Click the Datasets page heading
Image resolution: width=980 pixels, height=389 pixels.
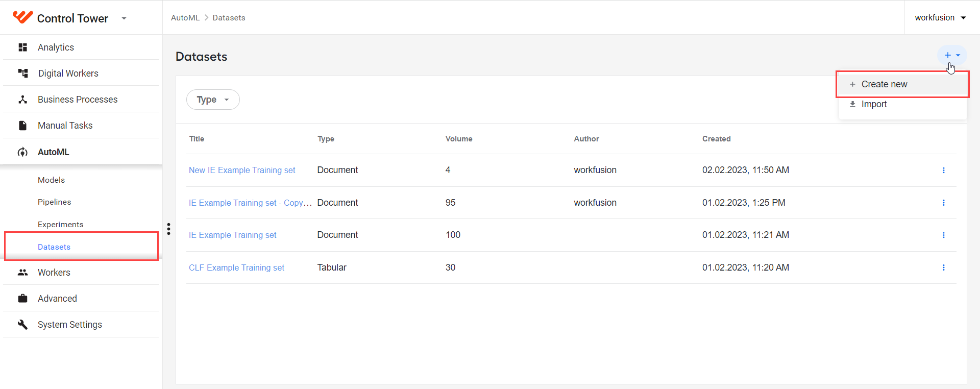[201, 57]
